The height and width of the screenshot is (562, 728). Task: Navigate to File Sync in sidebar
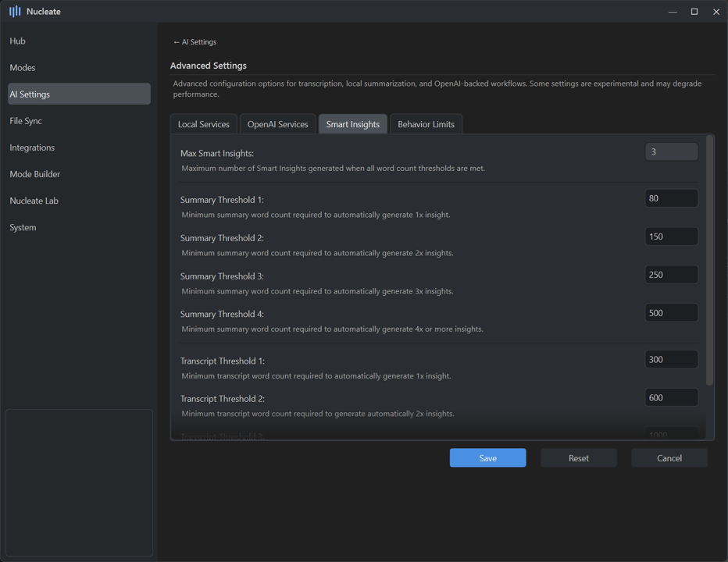coord(26,121)
